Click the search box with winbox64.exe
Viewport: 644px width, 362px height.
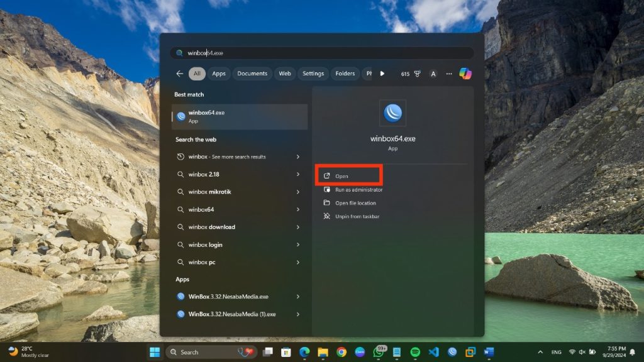pos(321,53)
